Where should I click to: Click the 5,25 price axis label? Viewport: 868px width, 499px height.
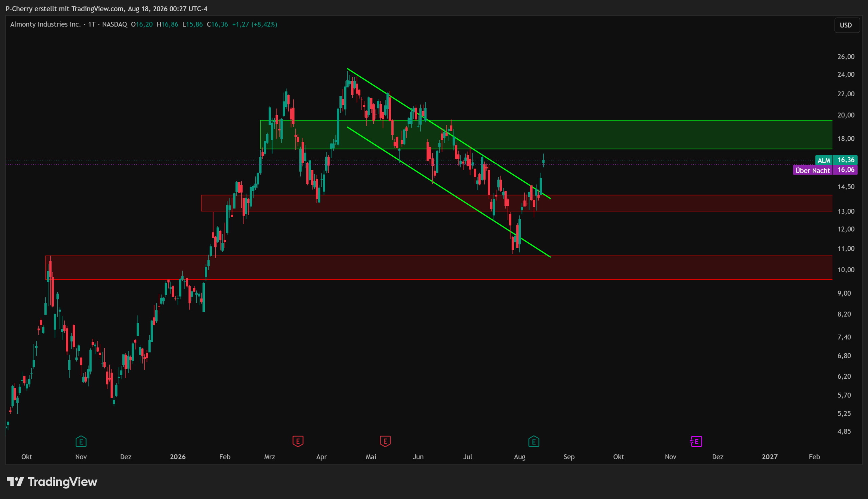coord(844,414)
